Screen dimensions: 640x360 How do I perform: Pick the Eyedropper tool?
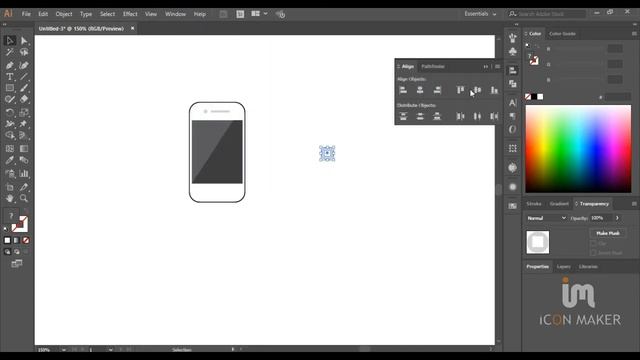tap(10, 160)
